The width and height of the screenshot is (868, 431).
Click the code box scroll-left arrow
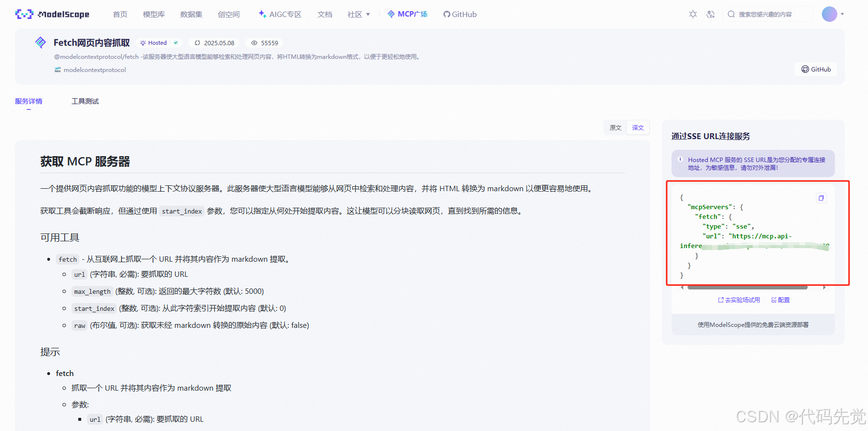(682, 287)
